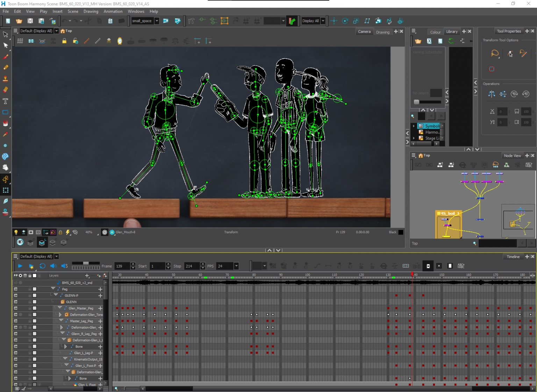The height and width of the screenshot is (392, 537).
Task: Click the Flip Horizontal operation icon
Action: click(492, 94)
